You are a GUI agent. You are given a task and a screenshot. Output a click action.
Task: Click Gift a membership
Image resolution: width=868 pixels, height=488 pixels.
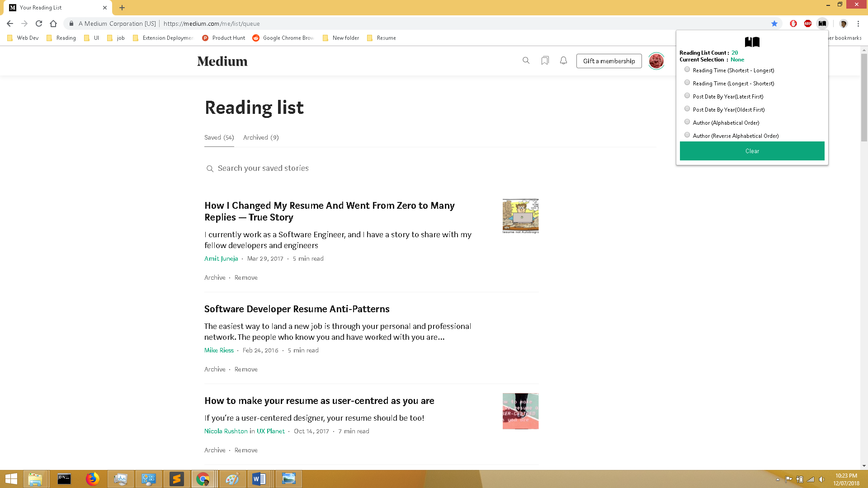coord(609,61)
